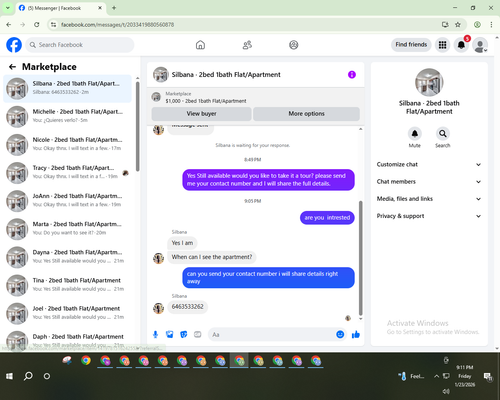The width and height of the screenshot is (500, 400).
Task: Open the tab search dropdown in Chrome
Action: click(x=8, y=8)
